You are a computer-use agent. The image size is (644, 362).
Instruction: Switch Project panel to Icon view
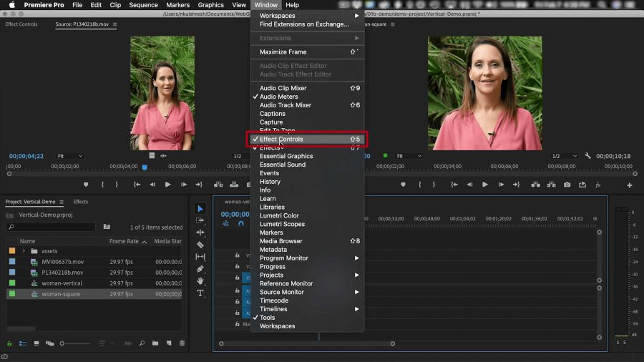click(x=36, y=343)
